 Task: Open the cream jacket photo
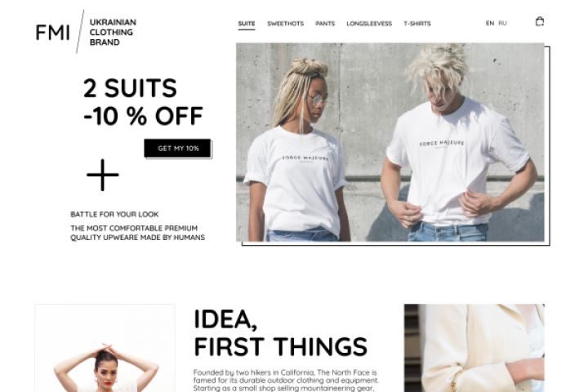pos(474,348)
